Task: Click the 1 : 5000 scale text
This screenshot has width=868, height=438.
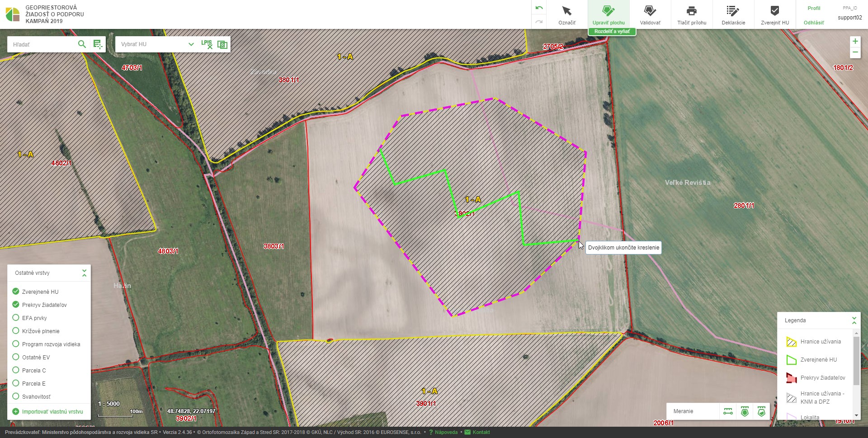Action: pos(109,404)
